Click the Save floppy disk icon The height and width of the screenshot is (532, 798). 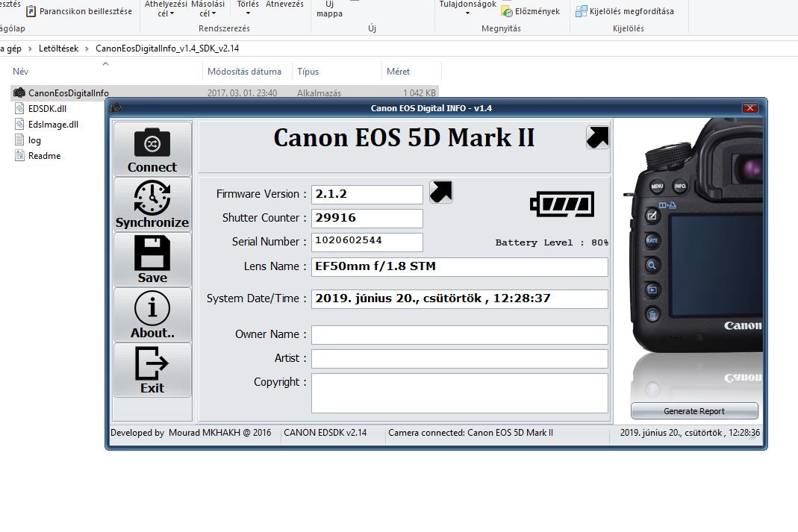pyautogui.click(x=152, y=254)
